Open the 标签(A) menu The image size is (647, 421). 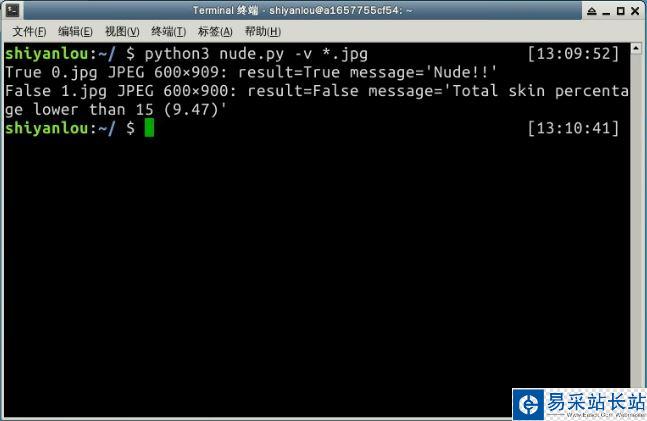215,32
